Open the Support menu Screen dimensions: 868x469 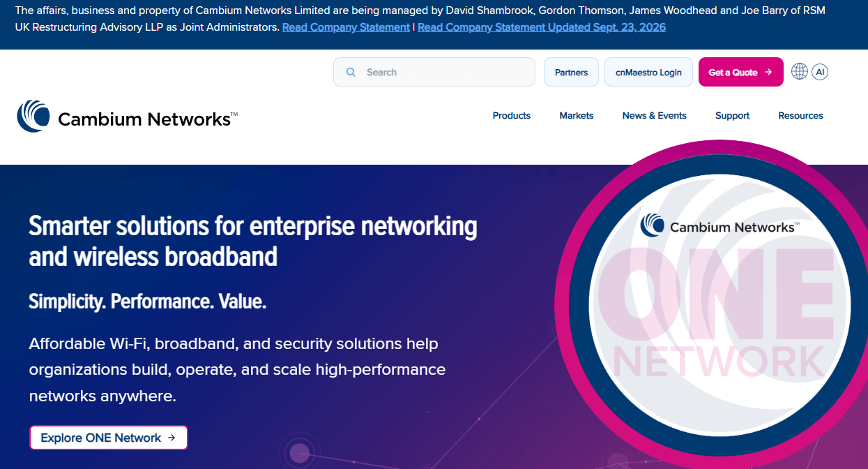(x=733, y=116)
